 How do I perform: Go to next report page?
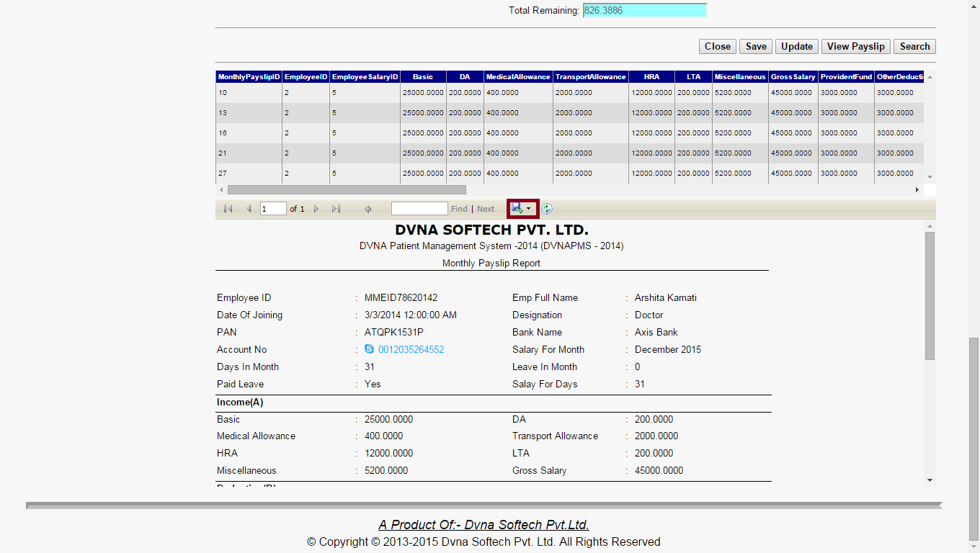316,209
